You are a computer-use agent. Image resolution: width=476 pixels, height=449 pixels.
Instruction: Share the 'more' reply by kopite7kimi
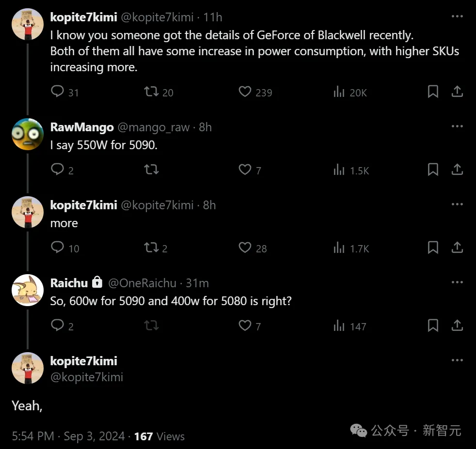tap(457, 248)
